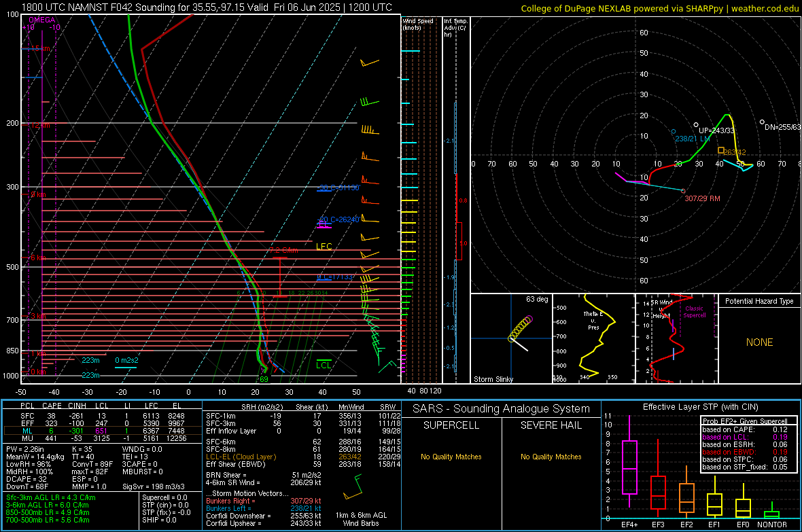
Task: Click No Quality Matches under SUPERCELL
Action: pyautogui.click(x=451, y=457)
